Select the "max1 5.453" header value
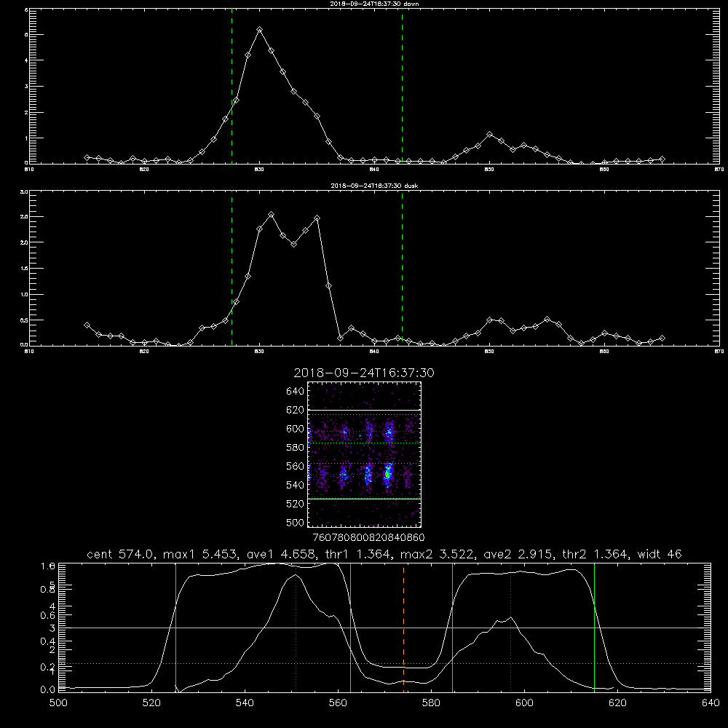The height and width of the screenshot is (728, 728). click(201, 554)
